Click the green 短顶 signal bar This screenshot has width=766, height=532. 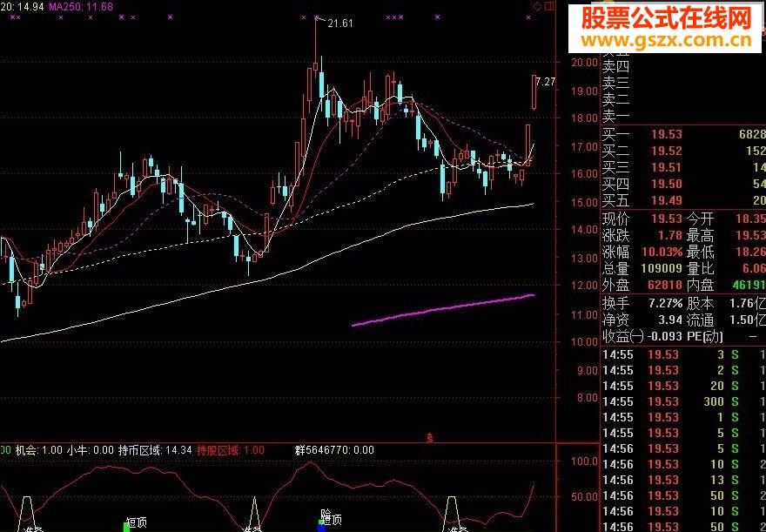(127, 527)
